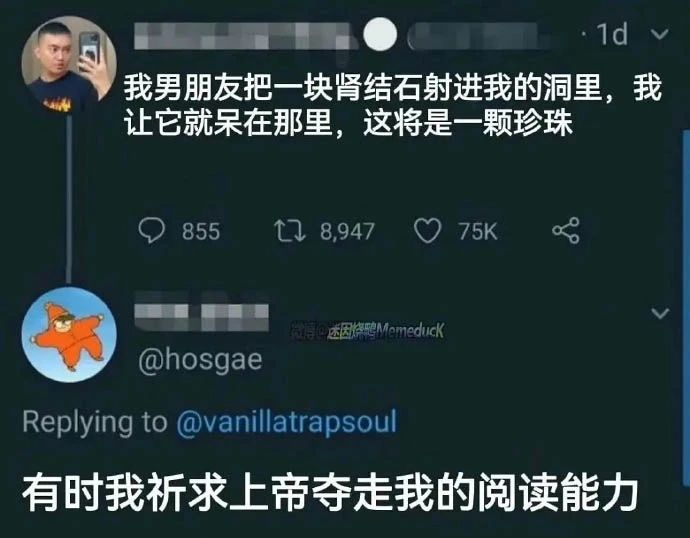690x538 pixels.
Task: Click the retweet arrows icon
Action: point(290,231)
